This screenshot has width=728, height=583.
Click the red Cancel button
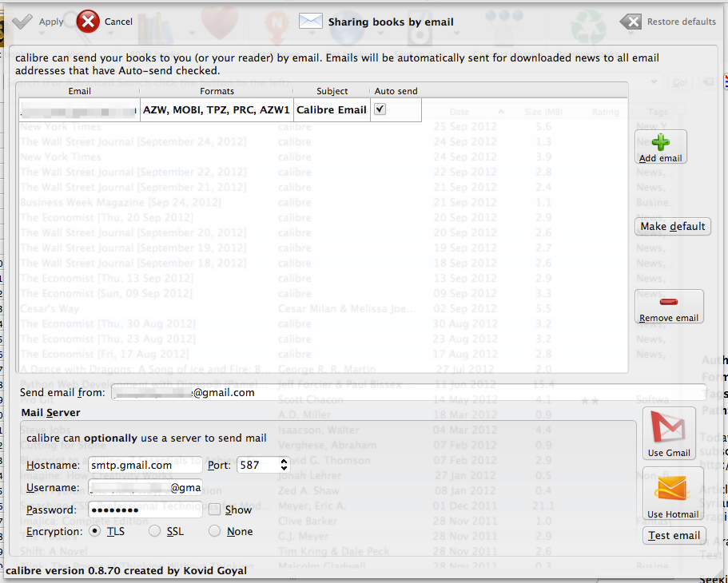pyautogui.click(x=105, y=22)
